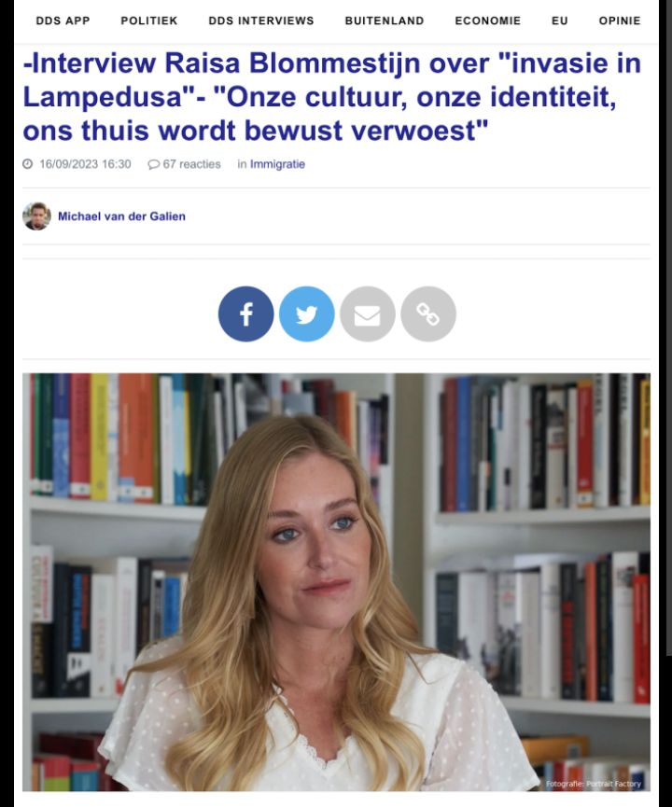Open DDS INTERVIEWS section
672x807 pixels.
[261, 21]
